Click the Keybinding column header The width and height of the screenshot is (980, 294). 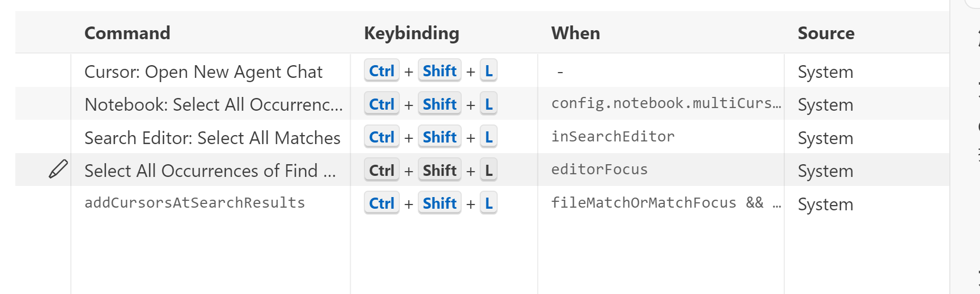coord(411,33)
